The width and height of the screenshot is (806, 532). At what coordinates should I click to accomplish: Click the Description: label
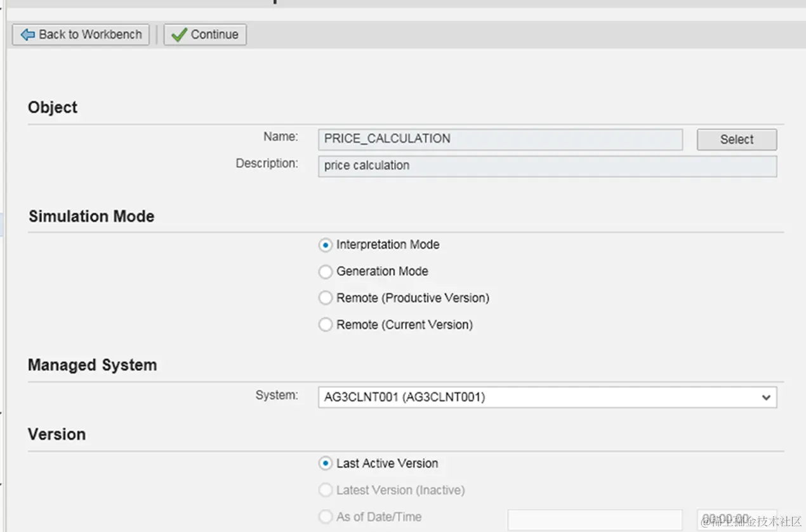(267, 163)
